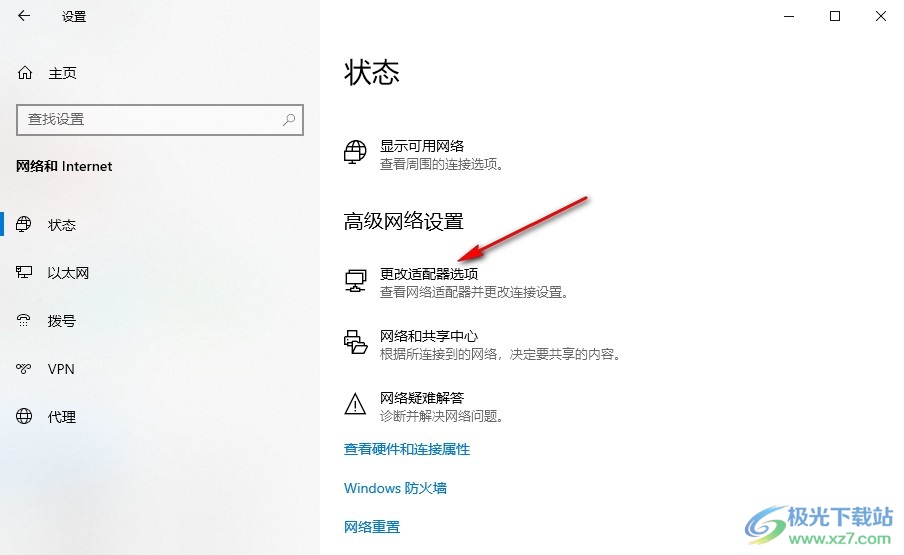Viewport: 904px width, 555px height.
Task: Open 查看硬件和连接属性 link
Action: pos(406,449)
